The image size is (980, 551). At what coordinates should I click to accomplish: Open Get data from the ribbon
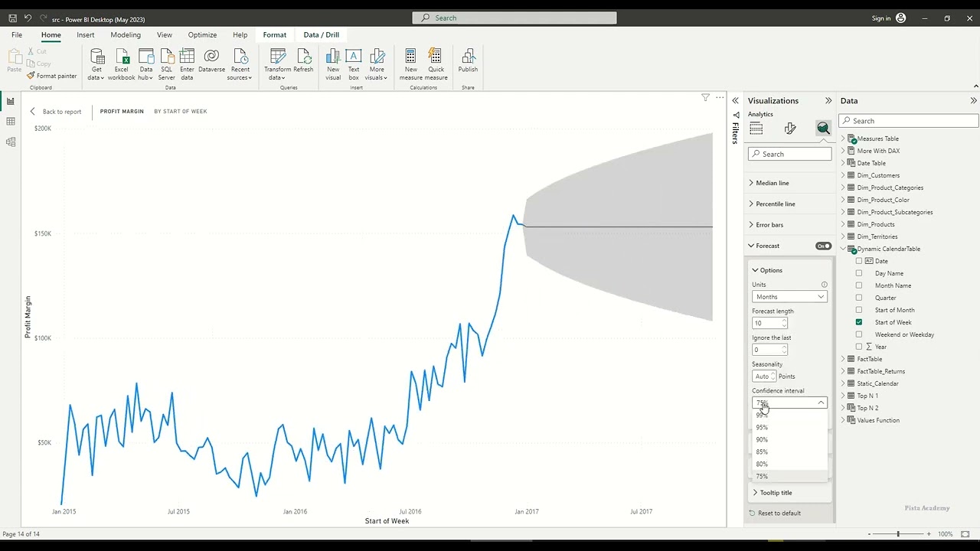click(x=96, y=64)
